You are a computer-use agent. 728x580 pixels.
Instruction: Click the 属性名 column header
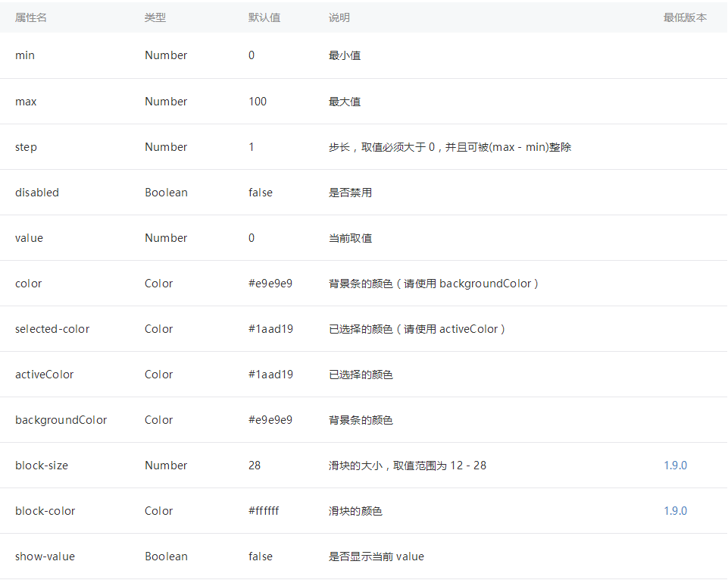(30, 17)
